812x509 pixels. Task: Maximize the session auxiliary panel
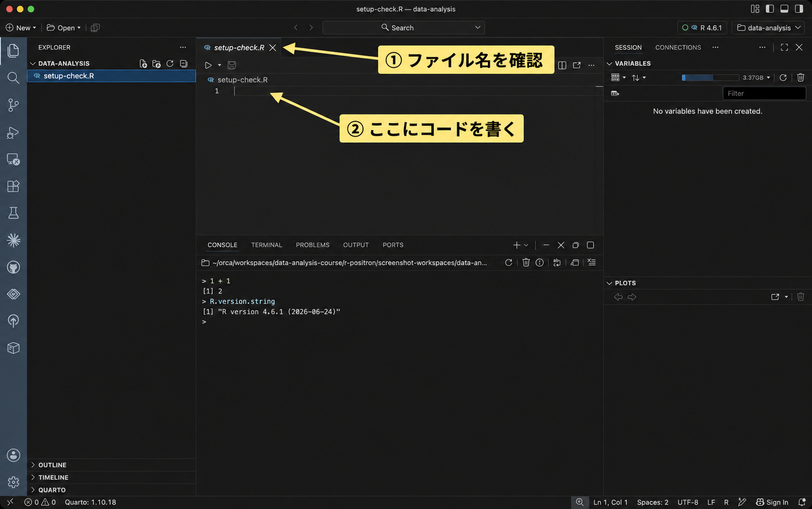pos(784,47)
